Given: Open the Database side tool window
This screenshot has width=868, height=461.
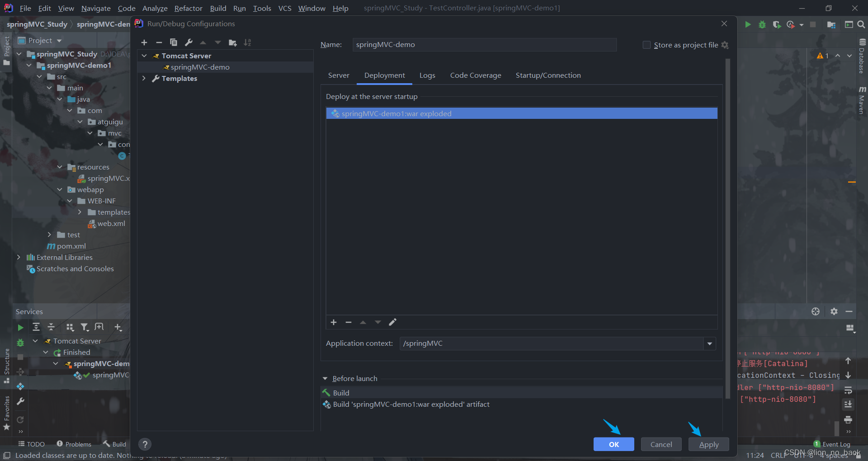Looking at the screenshot, I should tap(862, 56).
